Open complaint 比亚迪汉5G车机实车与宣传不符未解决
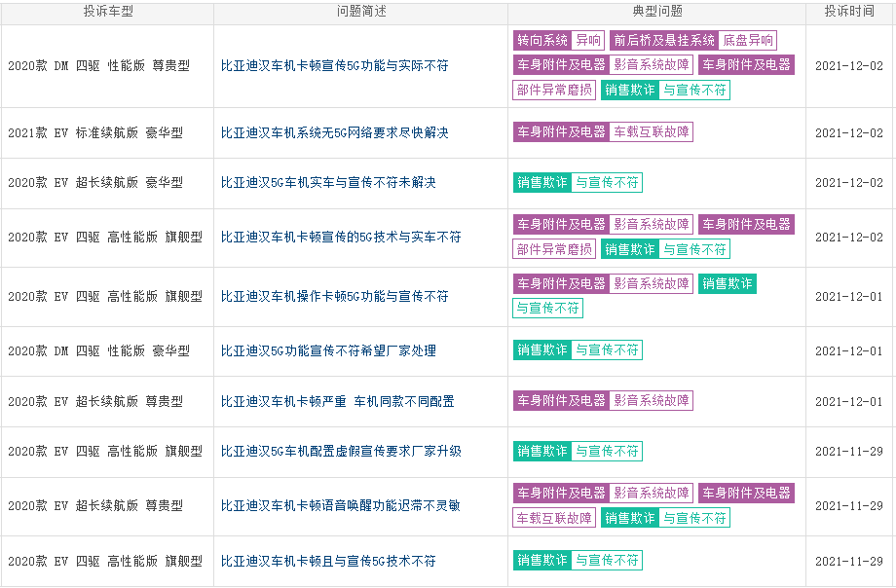Screen dimensions: 896x588 click(328, 182)
